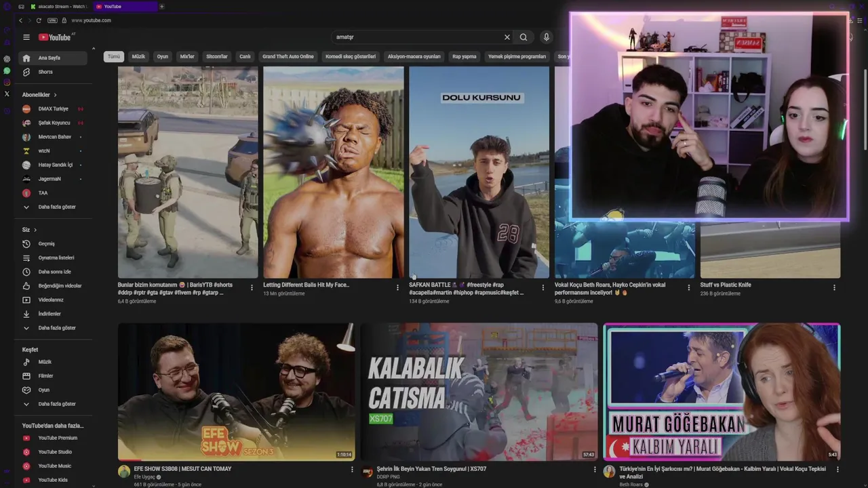Select the Sitcom'lar filter chip
The width and height of the screenshot is (868, 488).
pos(217,57)
